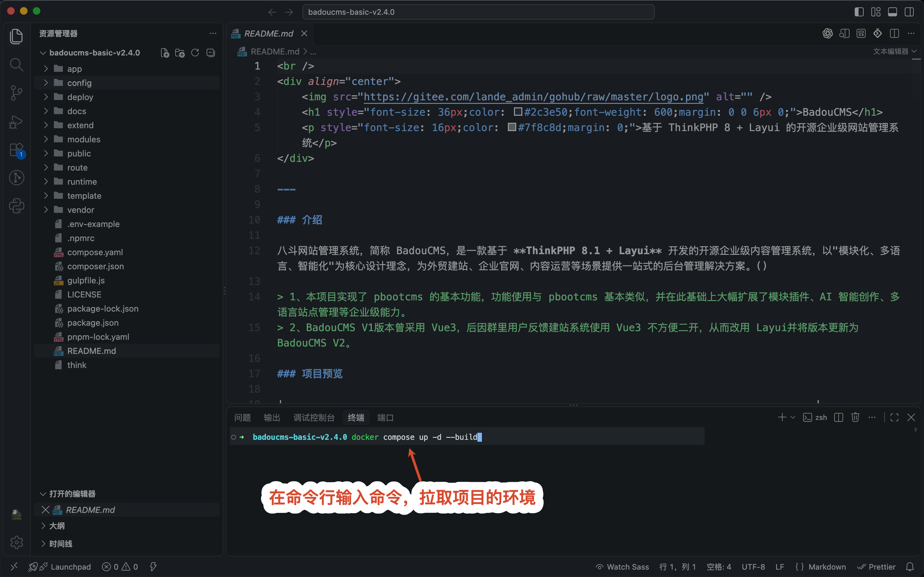The height and width of the screenshot is (577, 924).
Task: Open the new terminal profile dropdown arrow
Action: tap(793, 417)
